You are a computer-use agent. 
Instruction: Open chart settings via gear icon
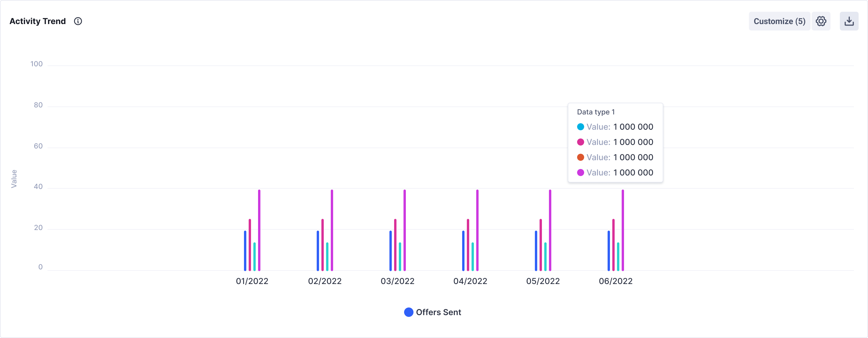(821, 21)
